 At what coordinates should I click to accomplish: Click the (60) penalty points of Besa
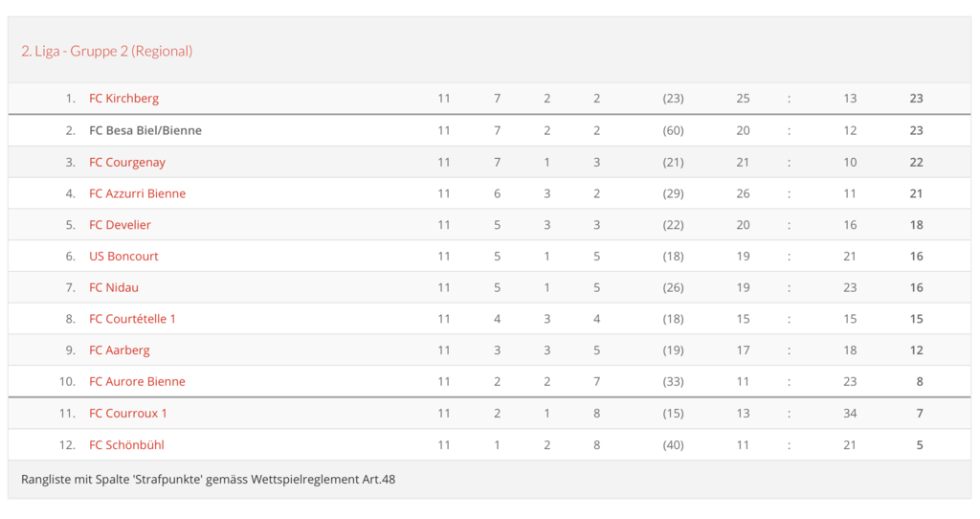point(673,130)
